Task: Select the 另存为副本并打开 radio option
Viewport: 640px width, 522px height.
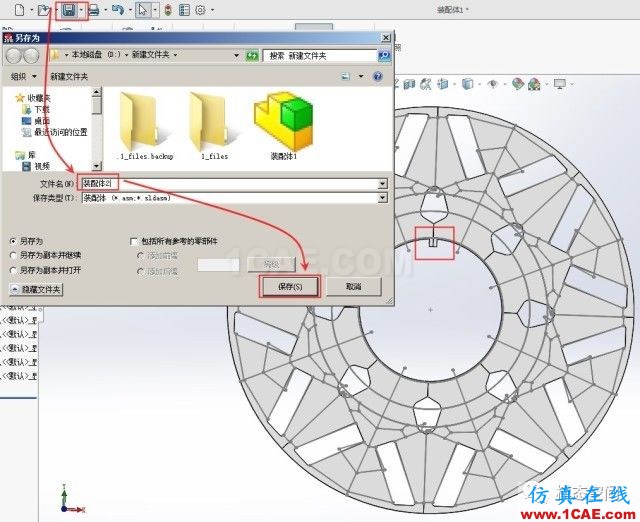Action: click(13, 270)
